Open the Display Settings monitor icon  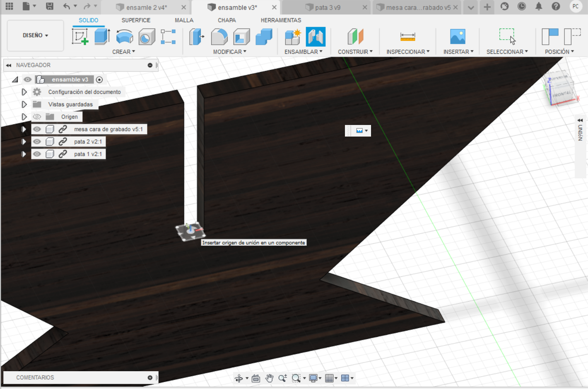pos(313,378)
